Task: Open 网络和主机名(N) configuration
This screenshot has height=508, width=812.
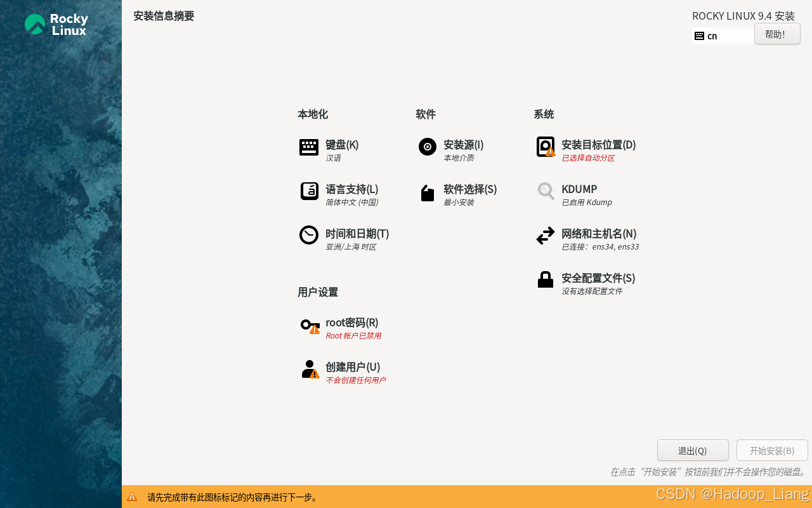Action: coord(599,234)
